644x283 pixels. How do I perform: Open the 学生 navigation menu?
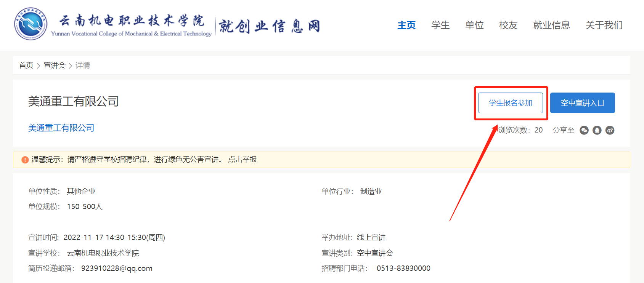click(x=440, y=25)
